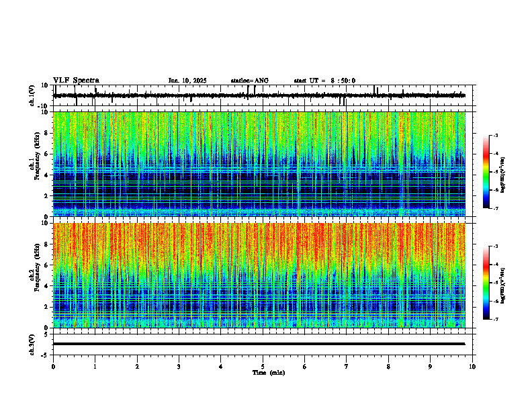532x411 pixels.
Task: Click the 'start UT = 8 : 50: 0' text
Action: [324, 81]
